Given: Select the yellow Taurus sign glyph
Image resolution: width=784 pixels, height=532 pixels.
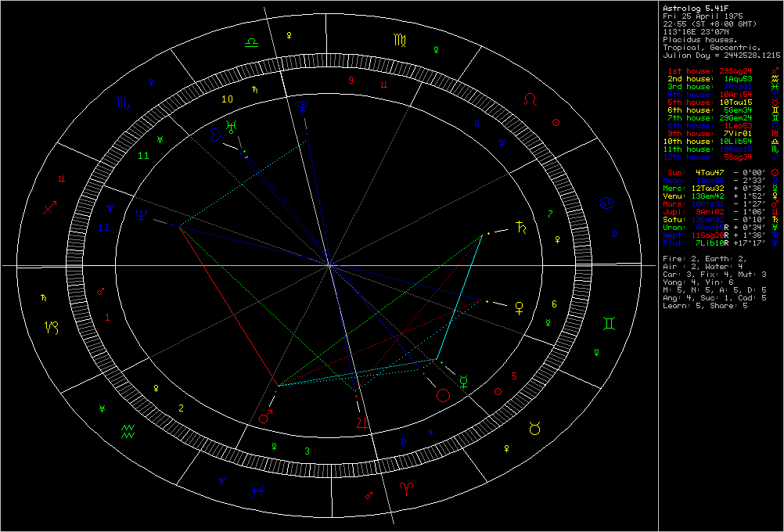Looking at the screenshot, I should click(x=536, y=426).
